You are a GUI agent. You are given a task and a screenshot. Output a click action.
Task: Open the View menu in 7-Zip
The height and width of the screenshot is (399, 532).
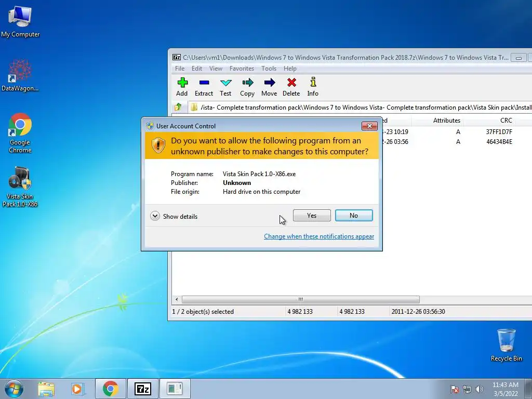[x=216, y=69]
